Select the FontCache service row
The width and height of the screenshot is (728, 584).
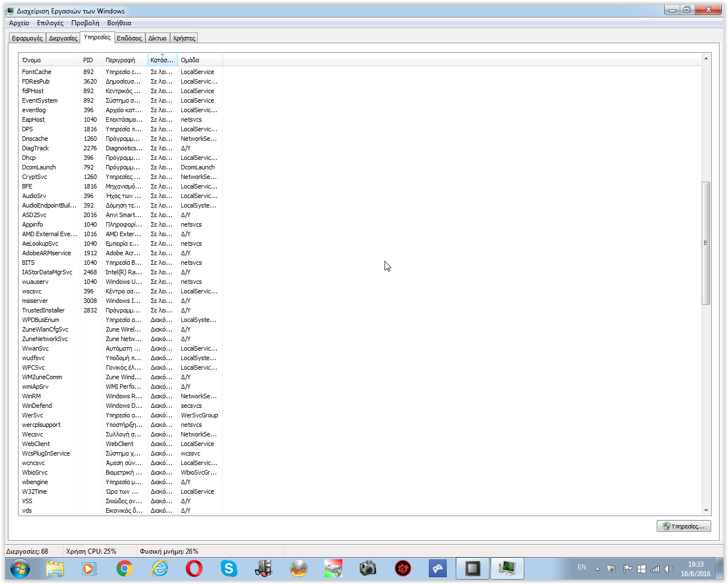[121, 72]
